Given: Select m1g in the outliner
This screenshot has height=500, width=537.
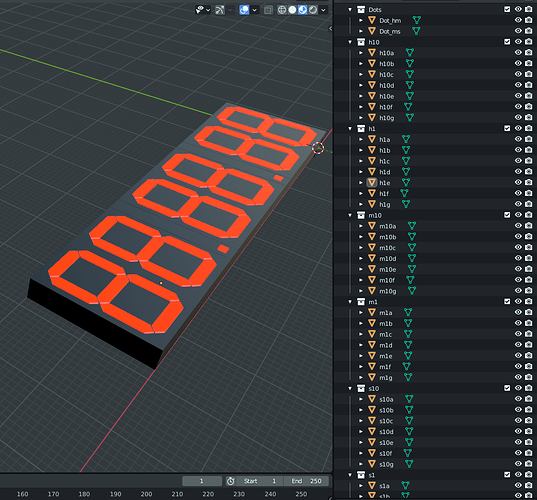Looking at the screenshot, I should click(386, 377).
